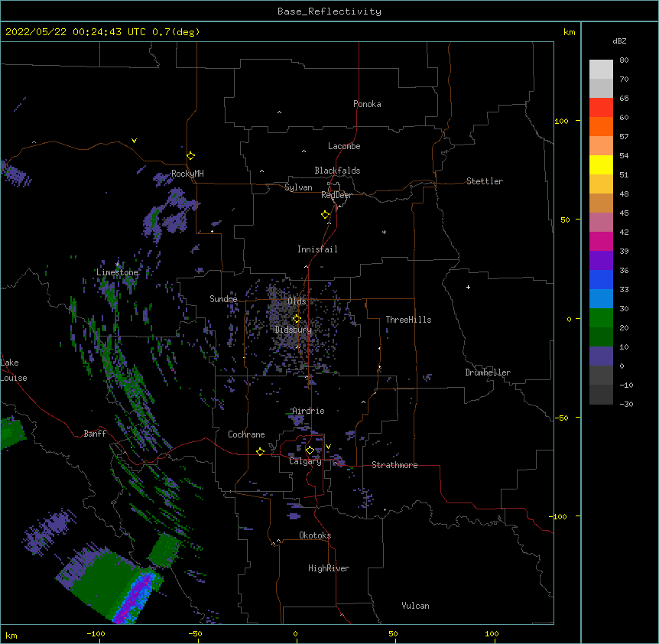The height and width of the screenshot is (644, 659).
Task: Click the magenta 42 dBZ legend swatch
Action: pyautogui.click(x=601, y=241)
